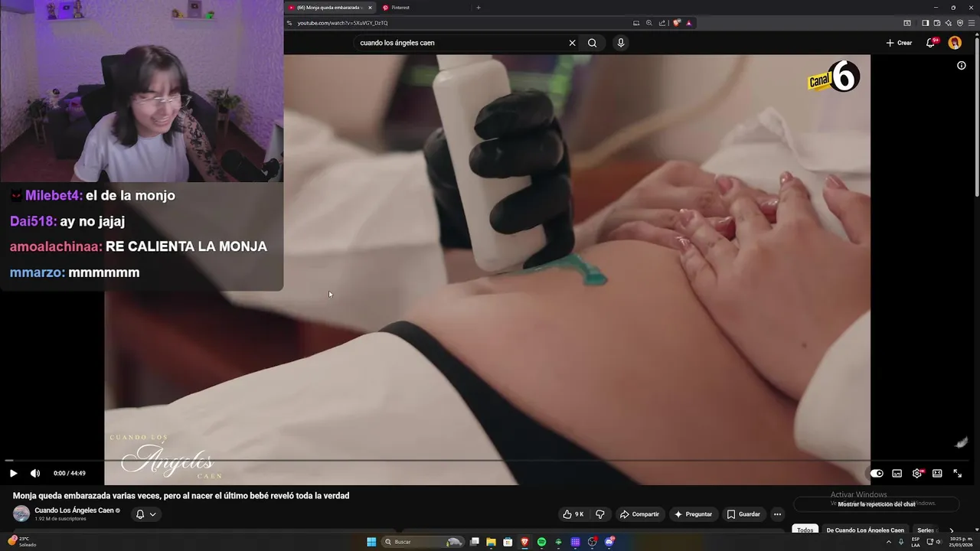Dislike the video

pos(600,514)
